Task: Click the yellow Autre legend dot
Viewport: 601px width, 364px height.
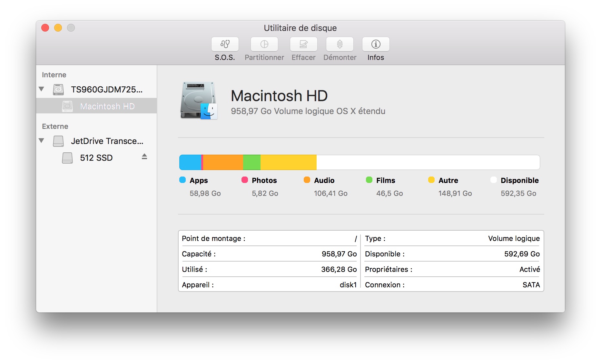Action: [431, 180]
